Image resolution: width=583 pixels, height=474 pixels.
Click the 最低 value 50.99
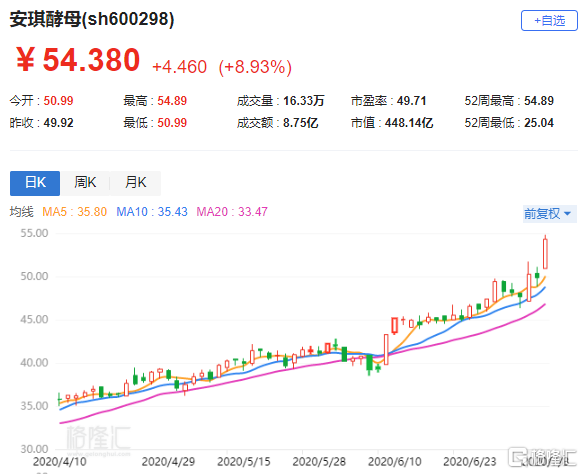pos(172,123)
